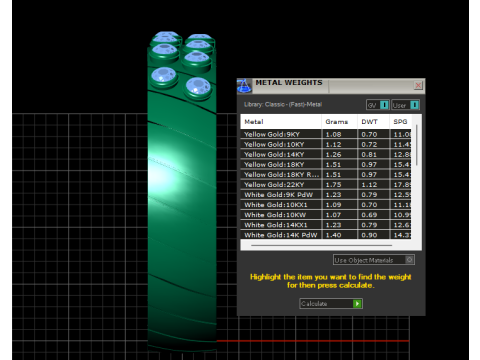Click the Calculate button
The height and width of the screenshot is (360, 480).
tap(331, 304)
